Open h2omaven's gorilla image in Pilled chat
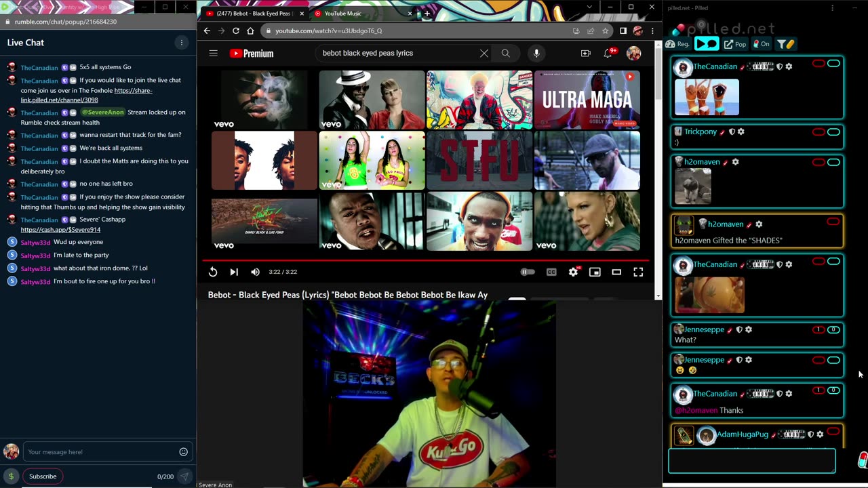The width and height of the screenshot is (868, 488). pos(693,186)
